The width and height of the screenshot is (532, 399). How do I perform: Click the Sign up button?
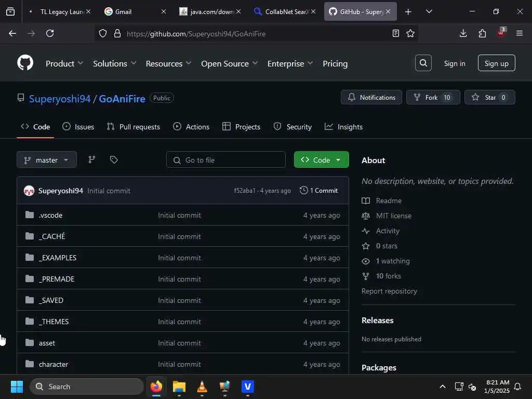tap(496, 63)
